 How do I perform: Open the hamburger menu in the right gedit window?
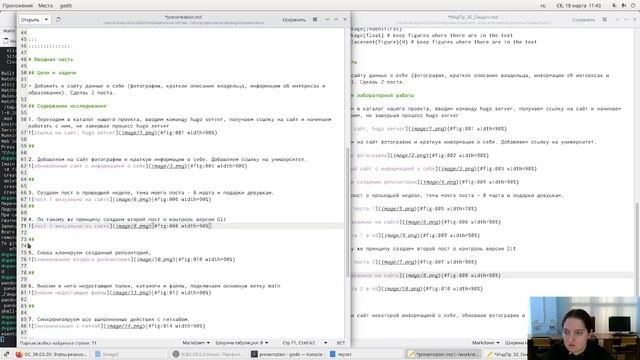pyautogui.click(x=604, y=20)
